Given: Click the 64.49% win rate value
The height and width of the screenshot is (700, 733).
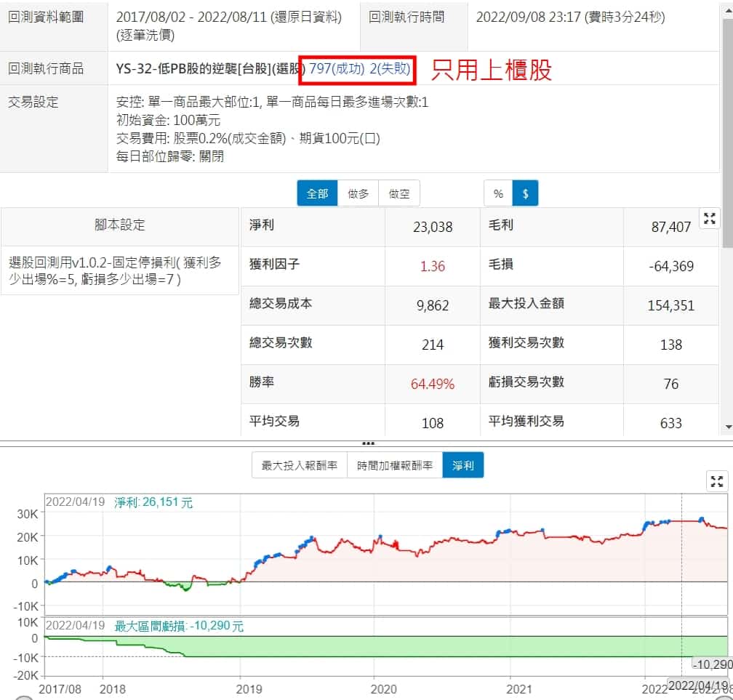Looking at the screenshot, I should pyautogui.click(x=433, y=384).
